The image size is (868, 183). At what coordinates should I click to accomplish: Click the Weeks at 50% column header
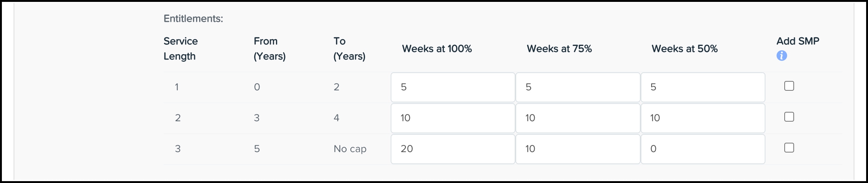684,49
